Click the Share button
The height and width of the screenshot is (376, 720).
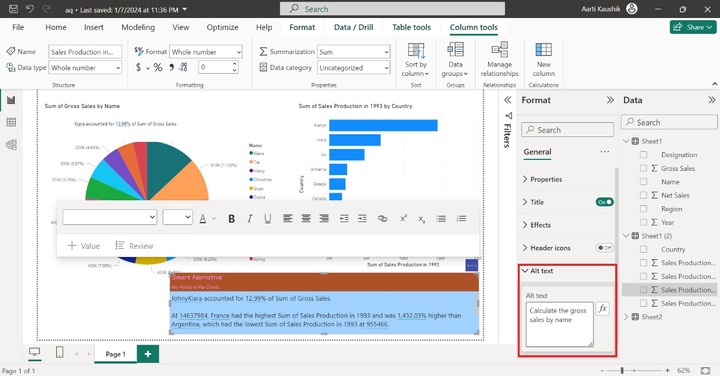pyautogui.click(x=693, y=28)
